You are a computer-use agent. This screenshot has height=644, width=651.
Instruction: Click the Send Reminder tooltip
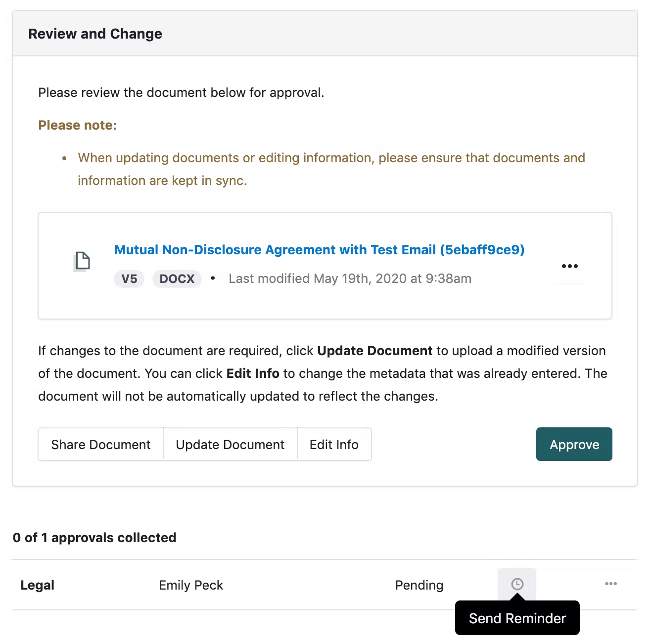(517, 618)
